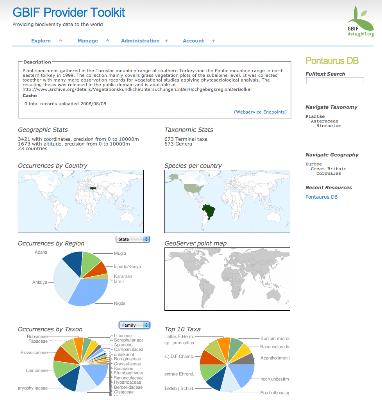Open the Manage menu
382x400 pixels.
88,41
